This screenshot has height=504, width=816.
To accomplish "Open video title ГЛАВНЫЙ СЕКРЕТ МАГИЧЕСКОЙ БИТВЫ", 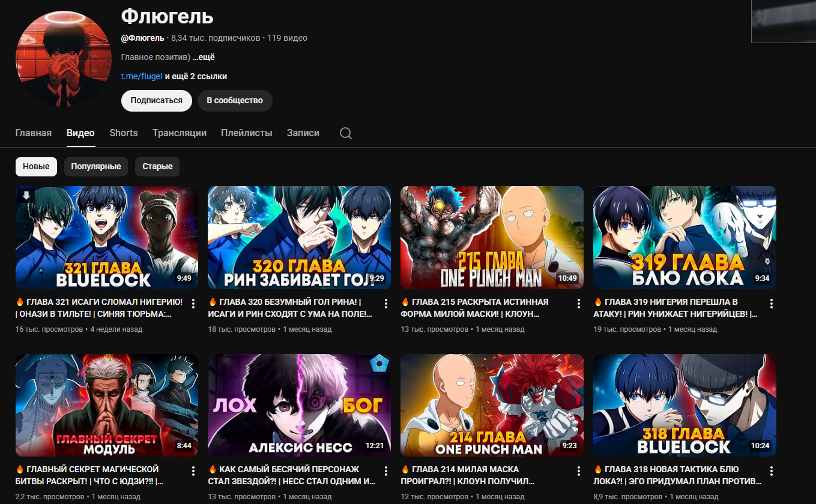I will tap(90, 475).
